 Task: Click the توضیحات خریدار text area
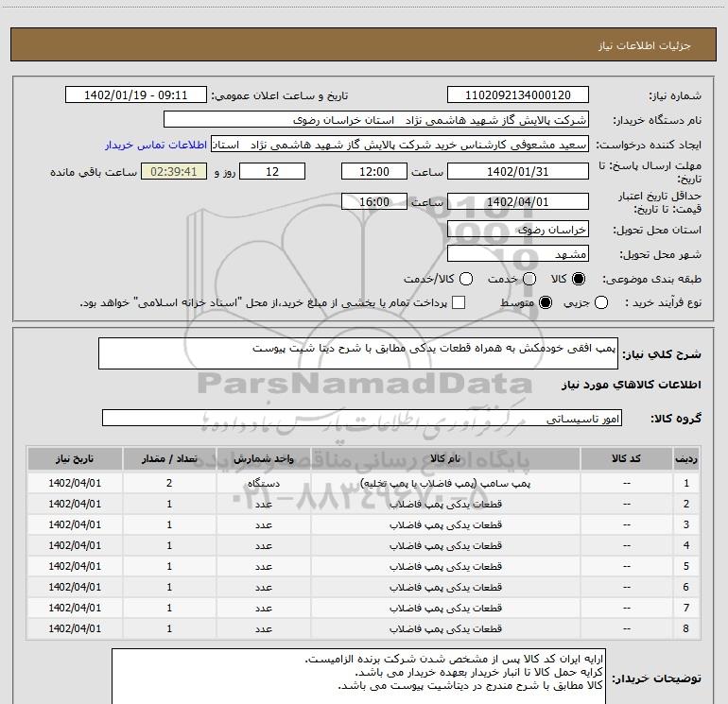(357, 676)
